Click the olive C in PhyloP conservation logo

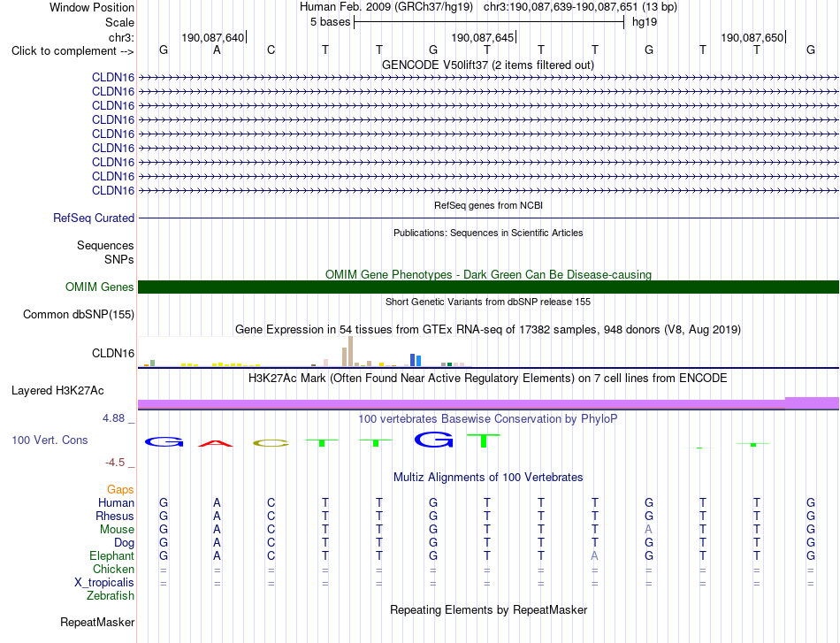[271, 443]
